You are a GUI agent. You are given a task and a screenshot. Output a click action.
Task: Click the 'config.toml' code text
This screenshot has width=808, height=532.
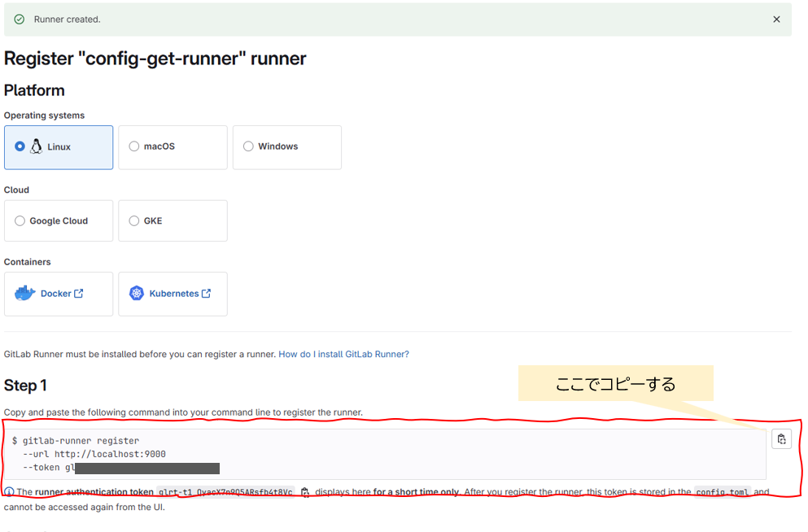coord(722,492)
